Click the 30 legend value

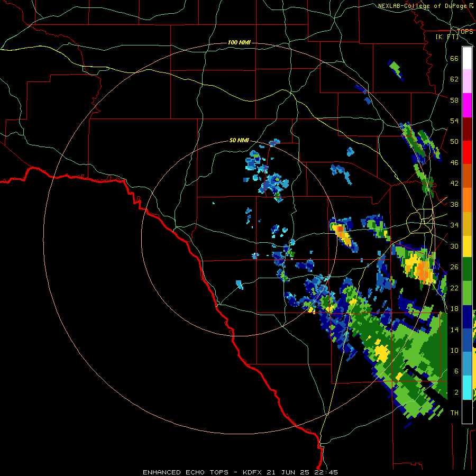pos(454,246)
